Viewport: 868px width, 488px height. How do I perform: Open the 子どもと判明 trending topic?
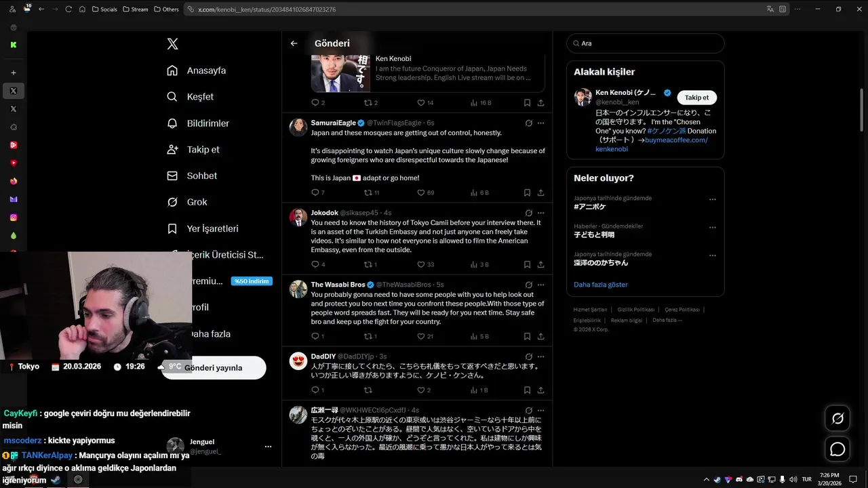point(594,235)
